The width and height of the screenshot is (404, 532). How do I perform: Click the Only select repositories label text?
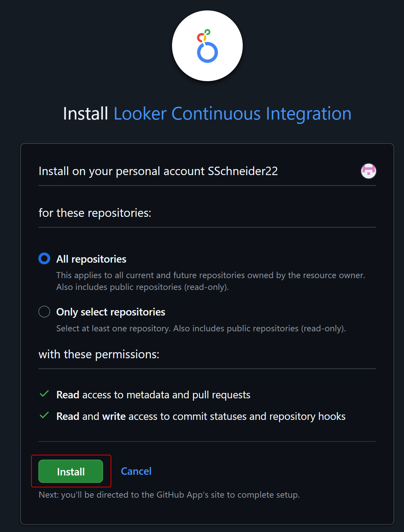111,312
